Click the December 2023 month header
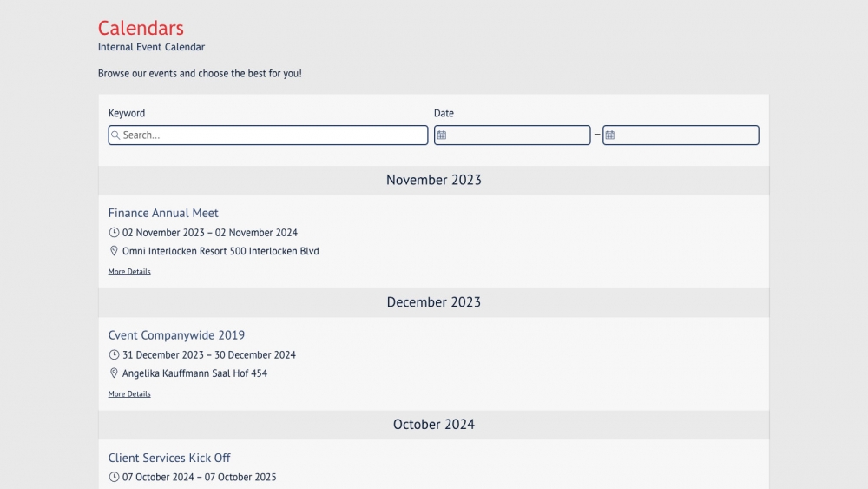Screen dimensions: 868x489 tap(434, 302)
